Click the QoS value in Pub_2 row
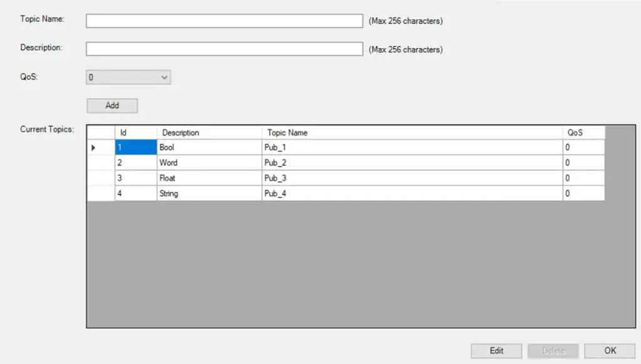The width and height of the screenshot is (641, 364). [584, 163]
